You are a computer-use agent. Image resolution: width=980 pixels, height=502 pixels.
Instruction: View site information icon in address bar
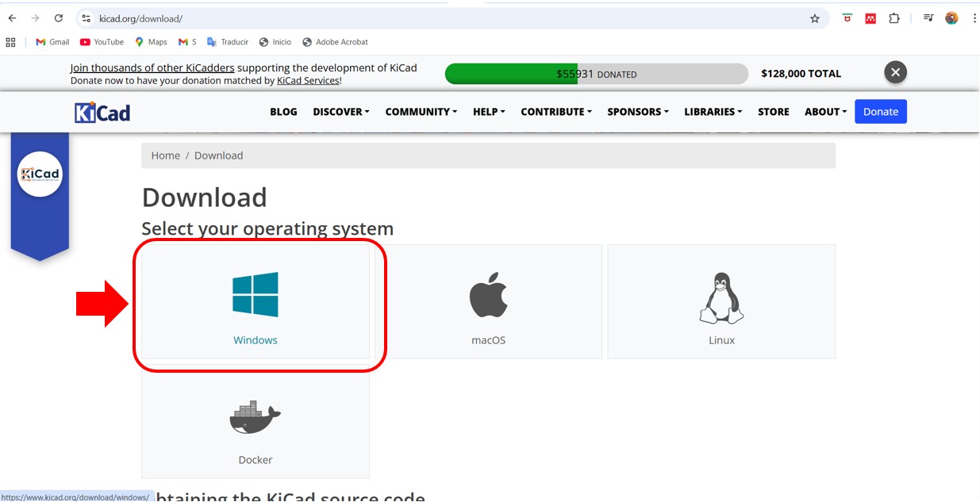tap(86, 18)
